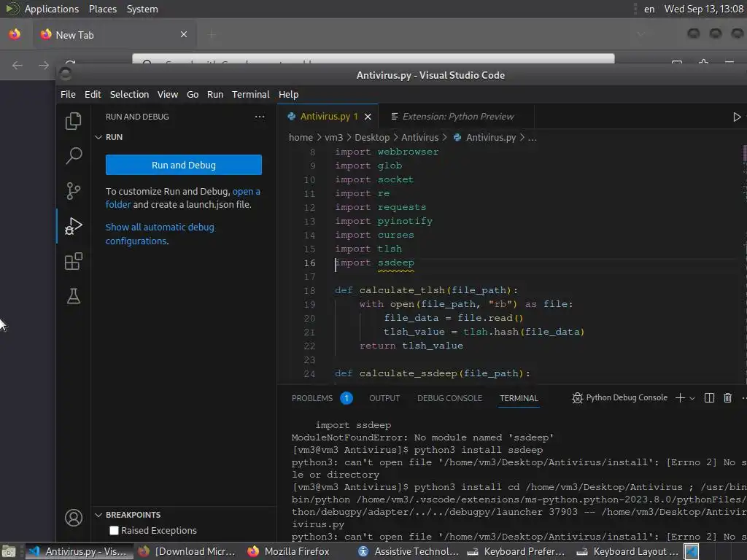Open the Selection menu

pyautogui.click(x=129, y=94)
